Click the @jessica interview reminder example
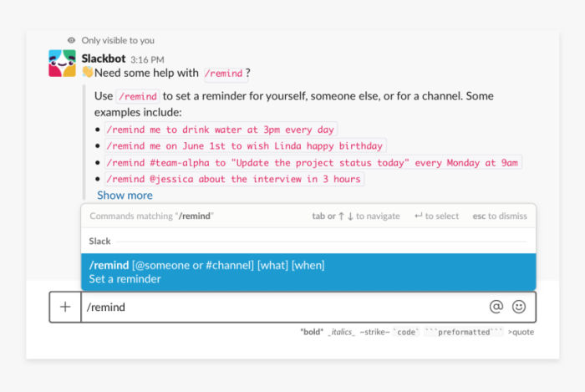Viewport: 585px width, 392px height. coord(234,179)
